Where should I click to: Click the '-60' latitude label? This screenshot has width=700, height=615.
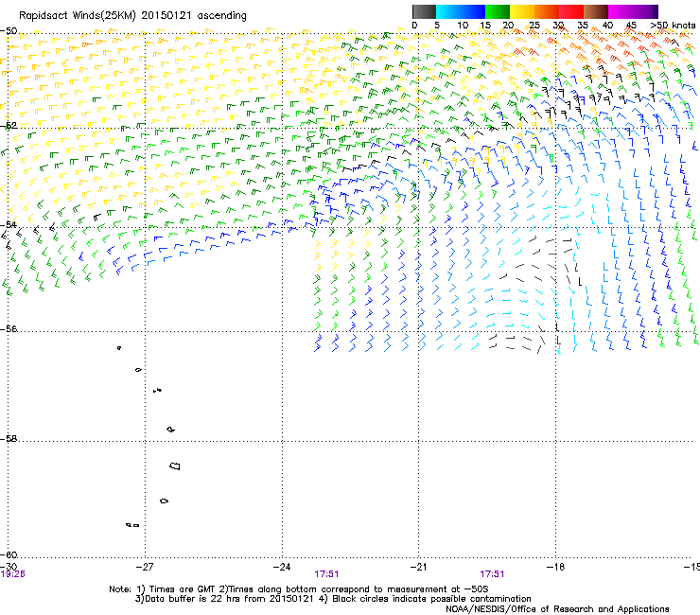(9, 554)
